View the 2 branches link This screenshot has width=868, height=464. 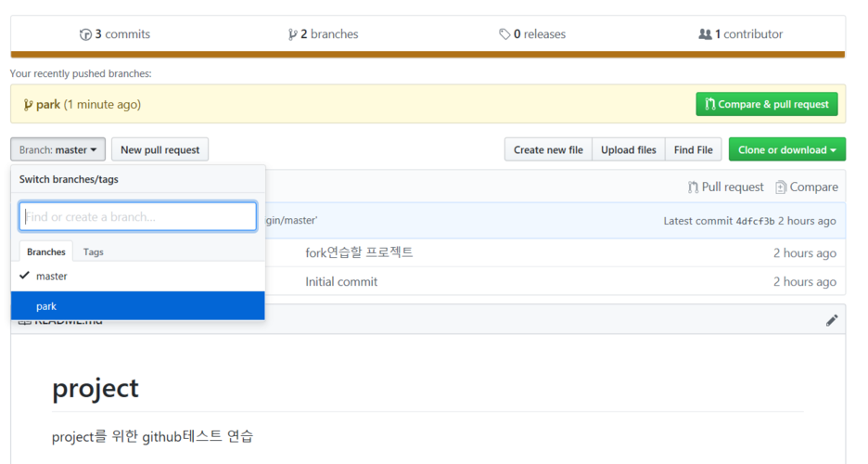324,34
